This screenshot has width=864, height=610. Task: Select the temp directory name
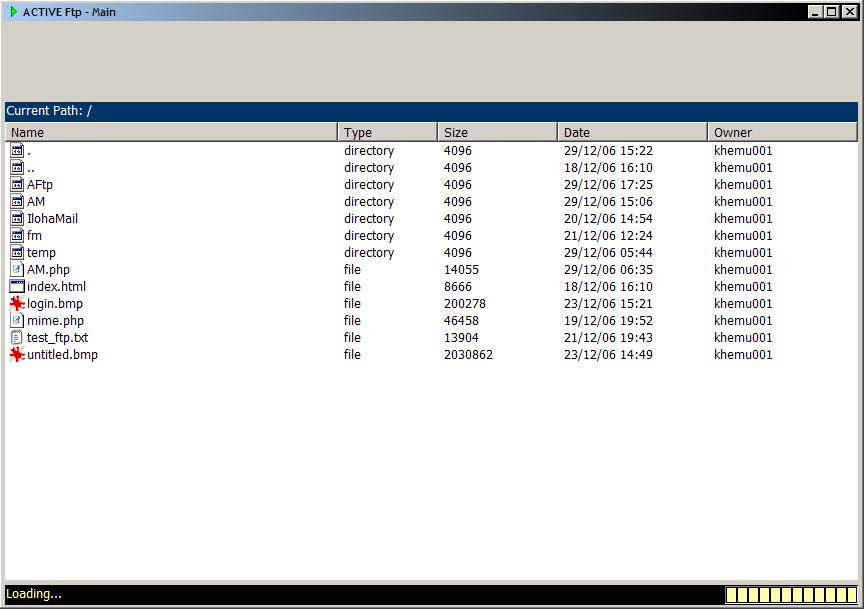(41, 253)
